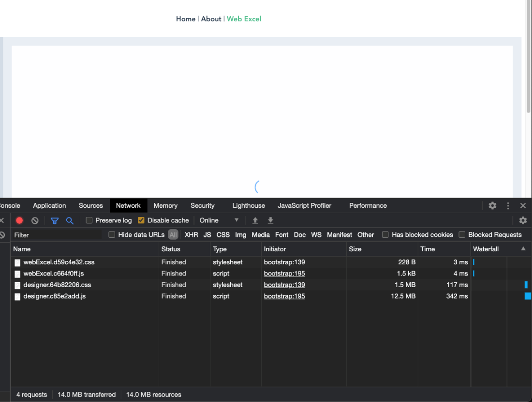Uncheck the Disable cache checkbox

[x=141, y=220]
